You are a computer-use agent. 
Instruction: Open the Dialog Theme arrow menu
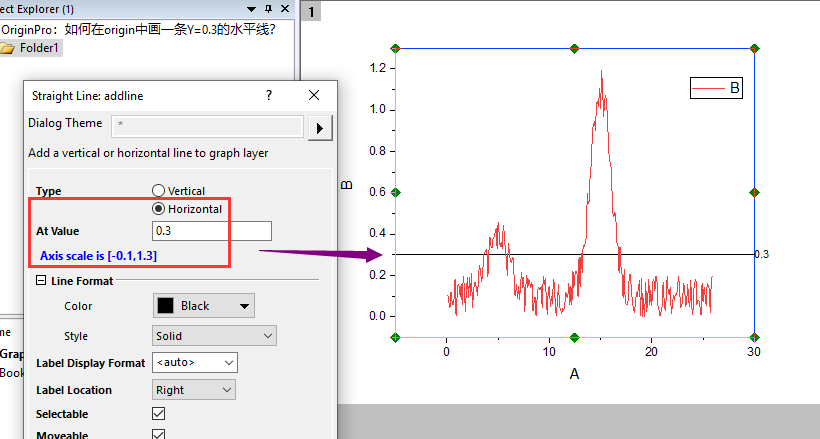(320, 127)
